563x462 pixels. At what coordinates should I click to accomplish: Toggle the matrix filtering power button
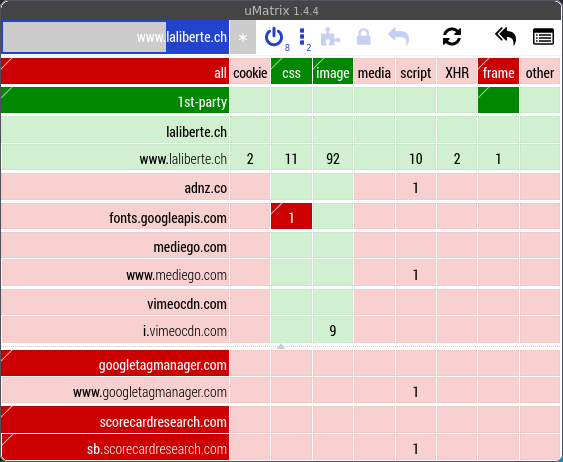(x=274, y=37)
